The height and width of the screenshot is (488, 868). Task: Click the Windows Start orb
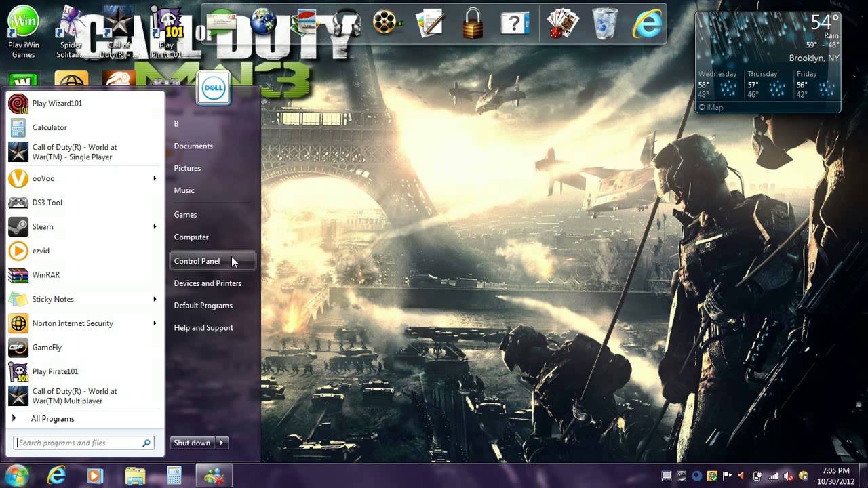[16, 475]
